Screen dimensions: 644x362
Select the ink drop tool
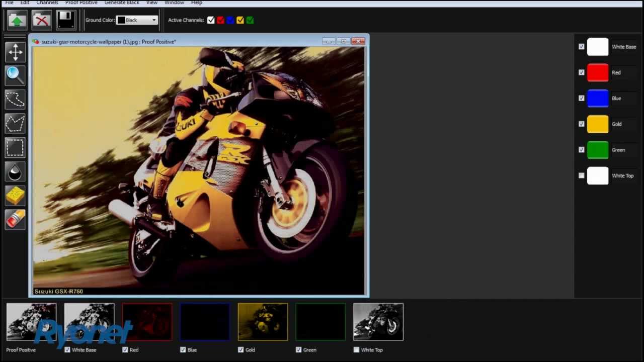tap(15, 171)
